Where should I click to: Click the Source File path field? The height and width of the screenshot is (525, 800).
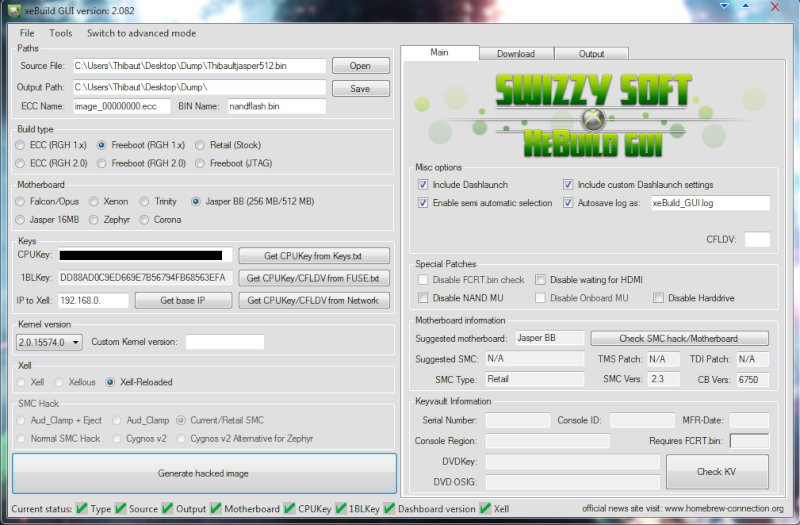[x=199, y=66]
